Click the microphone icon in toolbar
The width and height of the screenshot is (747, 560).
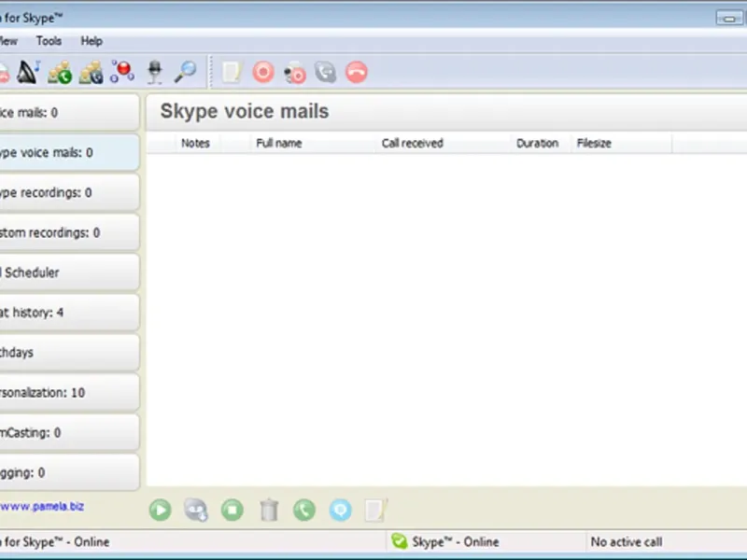point(154,73)
